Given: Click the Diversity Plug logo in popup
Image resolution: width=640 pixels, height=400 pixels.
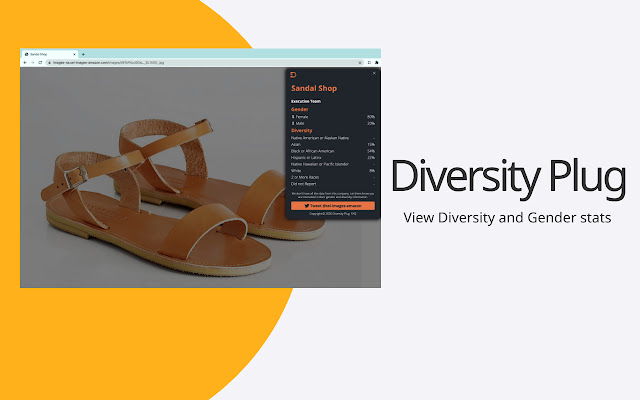Looking at the screenshot, I should click(293, 75).
